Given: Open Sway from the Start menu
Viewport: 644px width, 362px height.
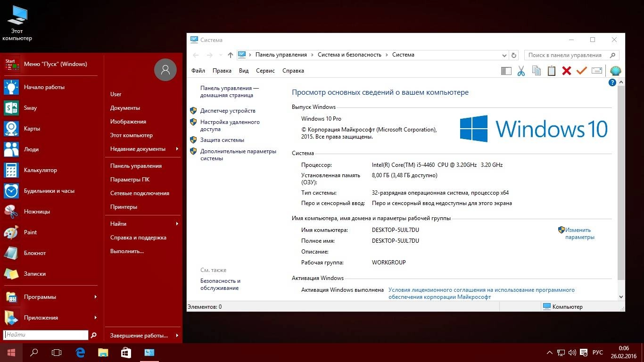Looking at the screenshot, I should point(52,108).
